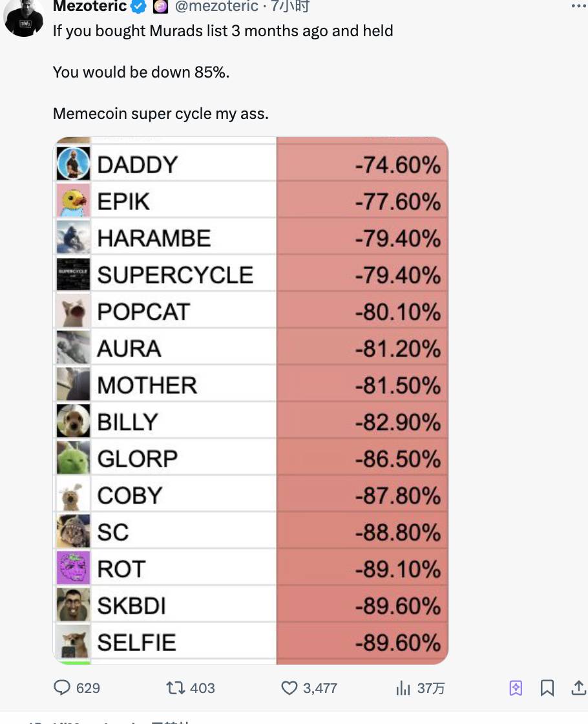Viewport: 588px width, 724px height.
Task: Click the reply comment icon
Action: tap(62, 688)
